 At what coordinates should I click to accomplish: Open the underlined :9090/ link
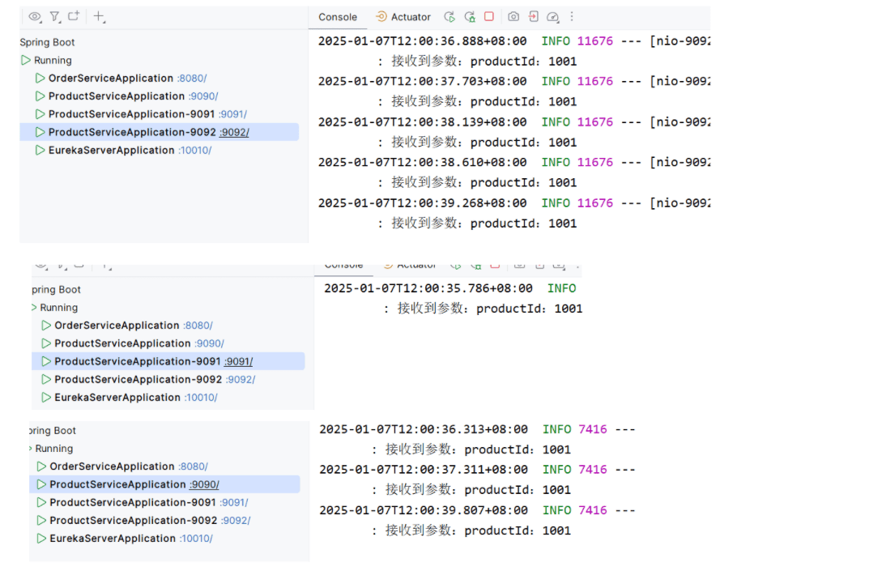click(205, 485)
